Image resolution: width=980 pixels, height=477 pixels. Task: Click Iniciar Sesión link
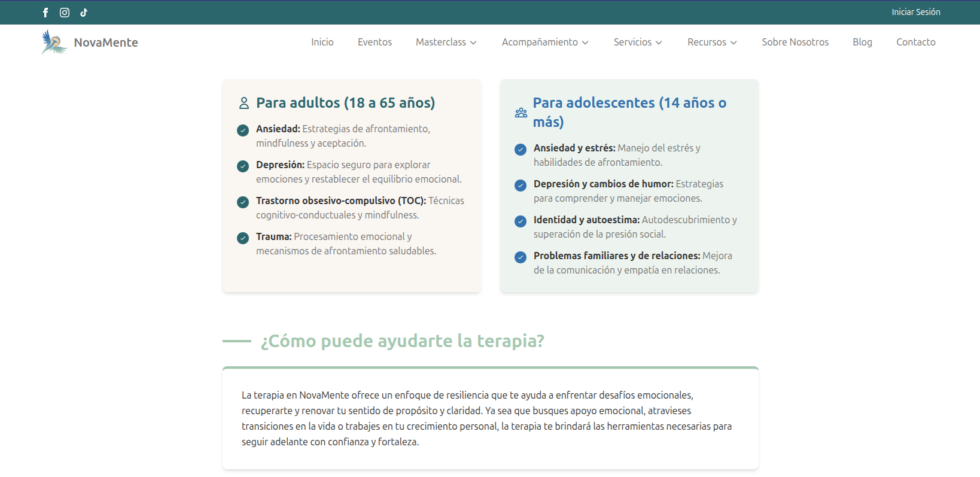coord(915,12)
